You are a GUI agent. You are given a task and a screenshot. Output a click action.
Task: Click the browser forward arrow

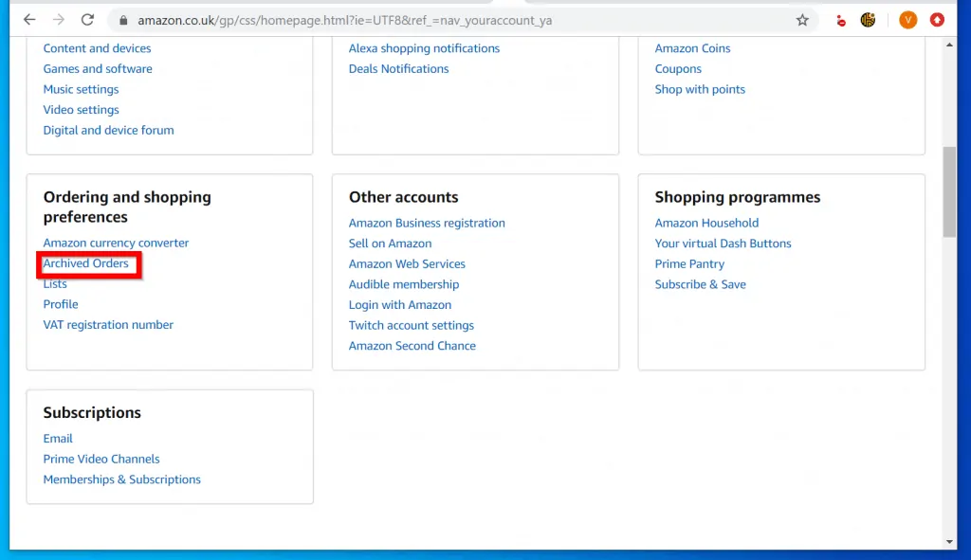click(58, 20)
